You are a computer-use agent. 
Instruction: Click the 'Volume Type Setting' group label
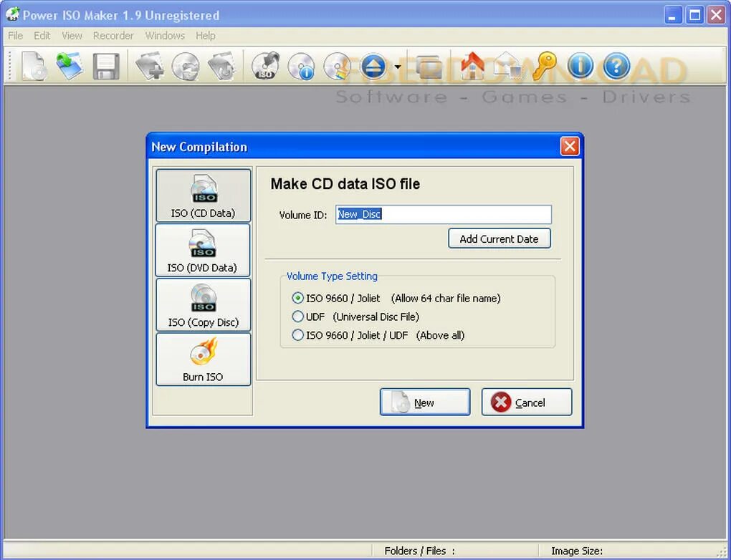[332, 276]
